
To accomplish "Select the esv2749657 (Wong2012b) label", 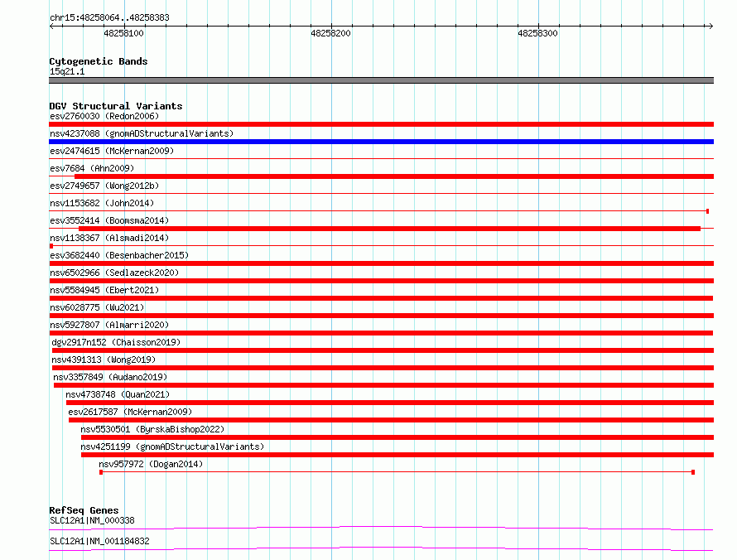I will coord(104,186).
